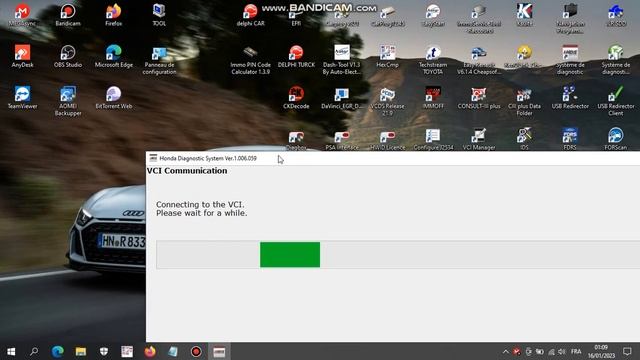The image size is (640, 360).
Task: Open the PSA Interface desktop icon
Action: (342, 139)
